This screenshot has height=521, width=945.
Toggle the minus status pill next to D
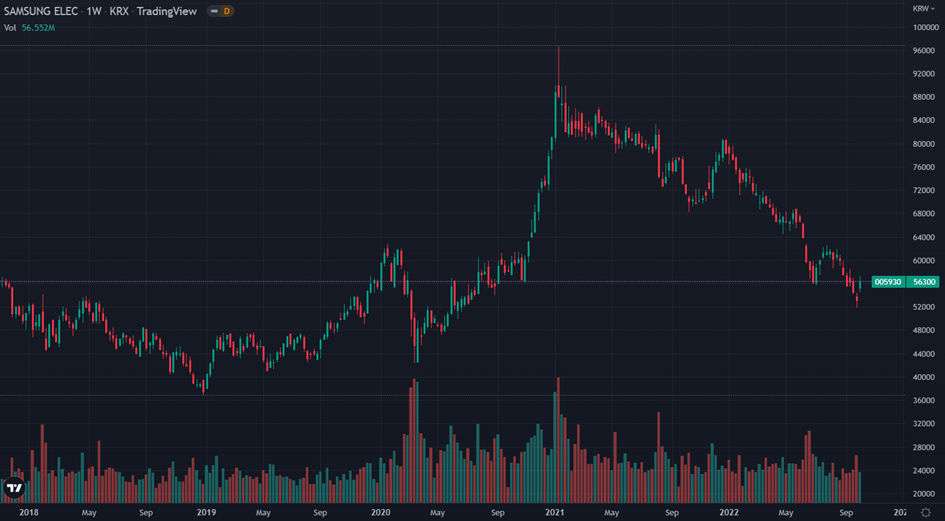point(213,11)
